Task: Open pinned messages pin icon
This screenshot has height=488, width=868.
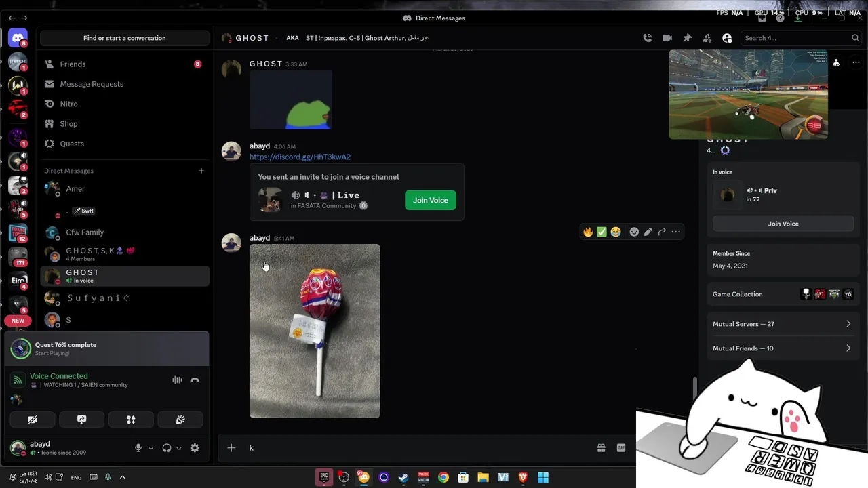Action: point(687,38)
